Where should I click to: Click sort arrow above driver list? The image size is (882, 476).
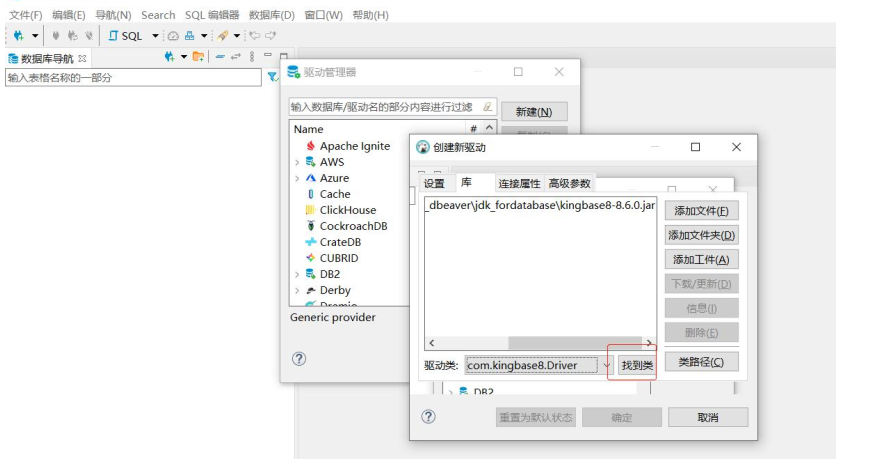point(489,128)
